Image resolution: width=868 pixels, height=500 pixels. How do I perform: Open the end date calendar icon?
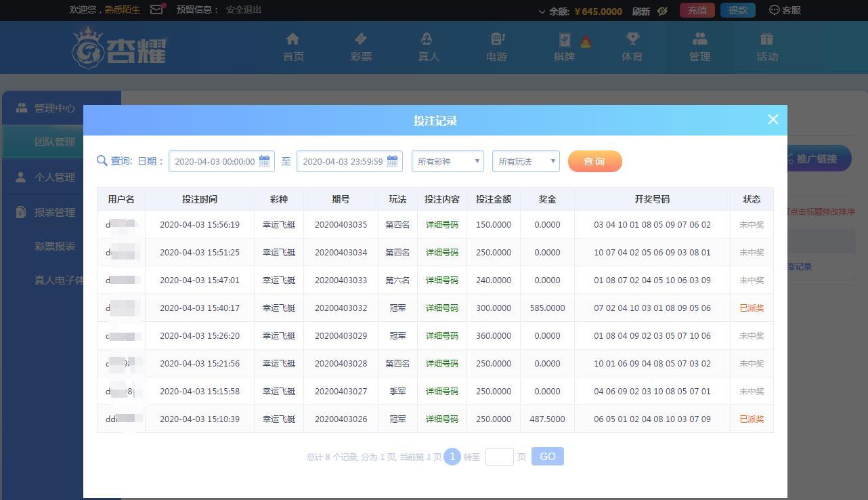[x=393, y=161]
